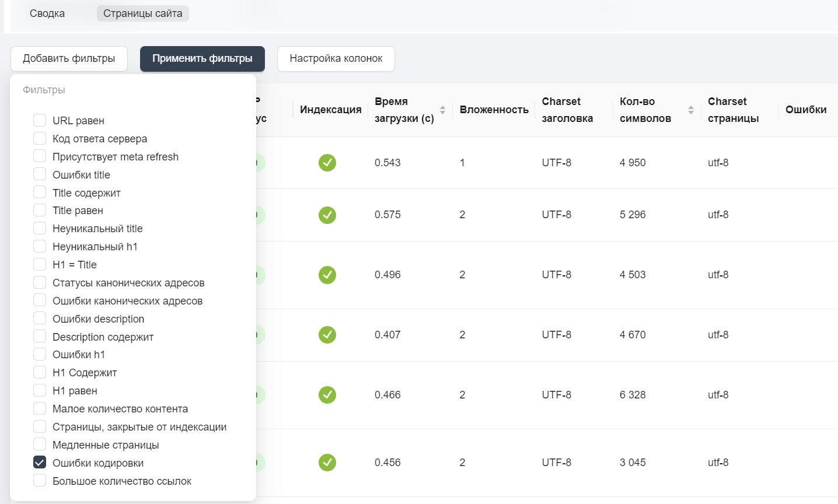Sort by Время загрузки column arrows
838x504 pixels.
coord(442,110)
